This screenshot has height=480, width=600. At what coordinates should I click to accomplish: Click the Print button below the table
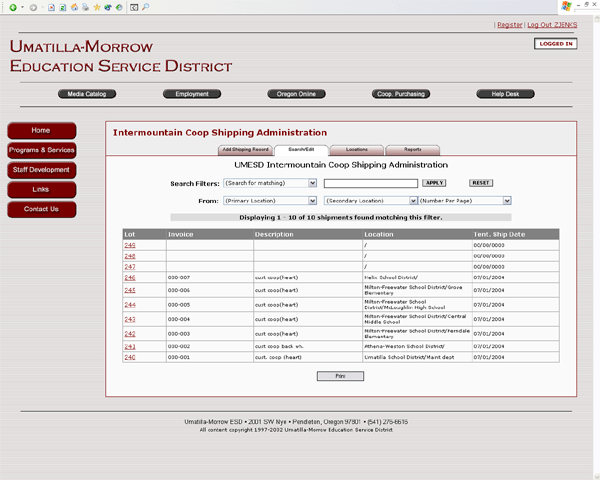tap(340, 376)
